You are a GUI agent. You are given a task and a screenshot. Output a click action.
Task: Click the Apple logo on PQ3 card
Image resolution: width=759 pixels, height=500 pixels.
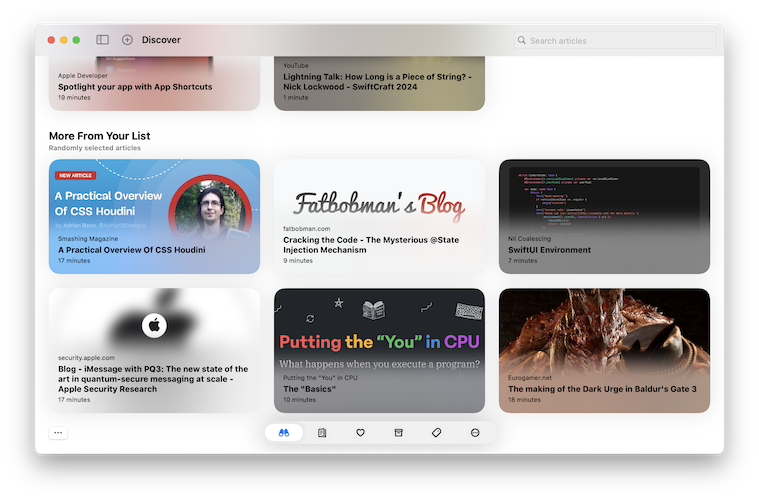click(154, 325)
